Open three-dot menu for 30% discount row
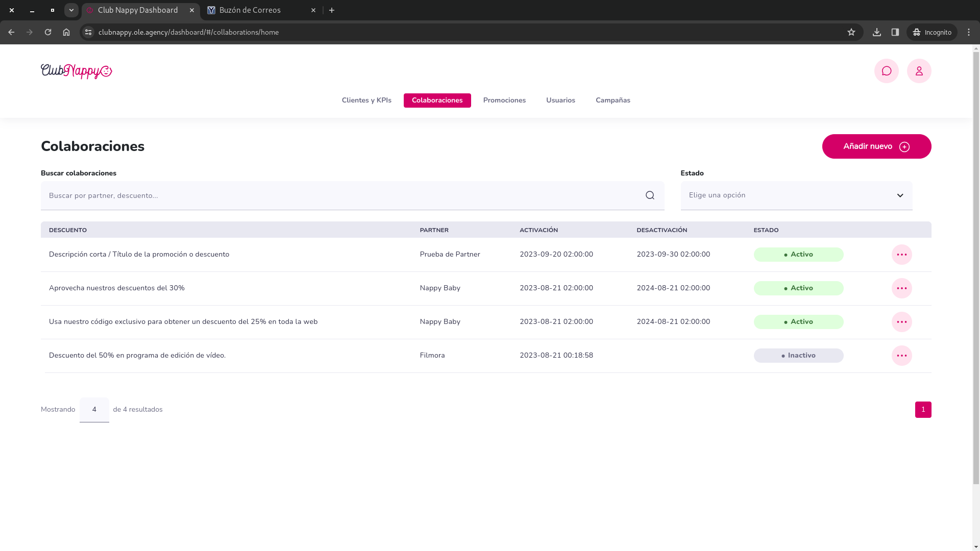980x551 pixels. click(901, 288)
